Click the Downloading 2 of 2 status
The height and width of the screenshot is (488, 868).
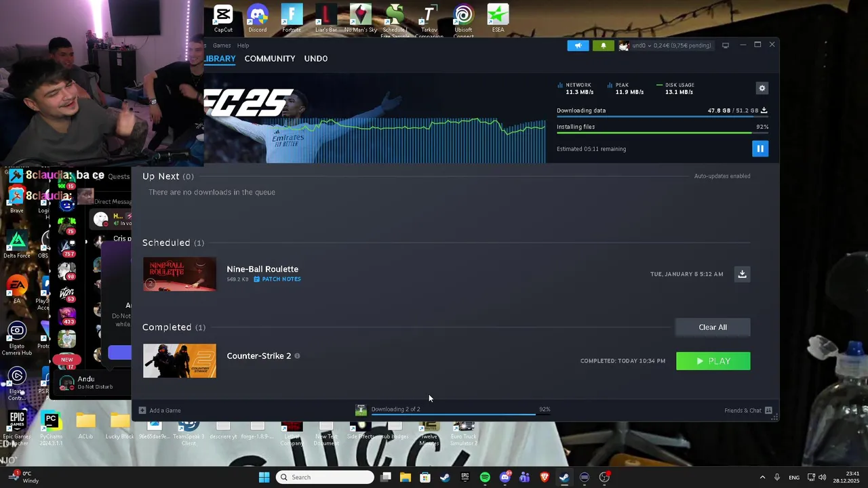(x=395, y=409)
